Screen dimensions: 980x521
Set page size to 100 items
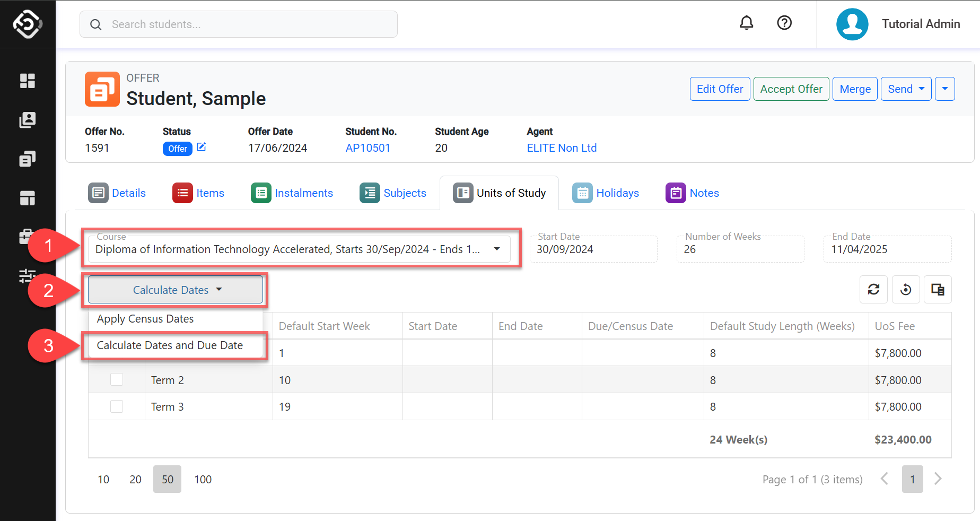click(203, 480)
